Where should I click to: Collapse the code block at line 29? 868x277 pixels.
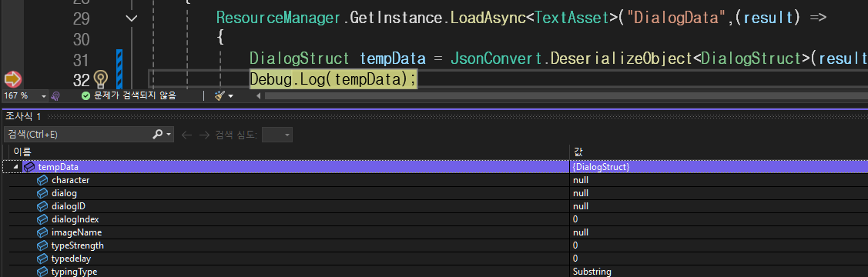132,18
